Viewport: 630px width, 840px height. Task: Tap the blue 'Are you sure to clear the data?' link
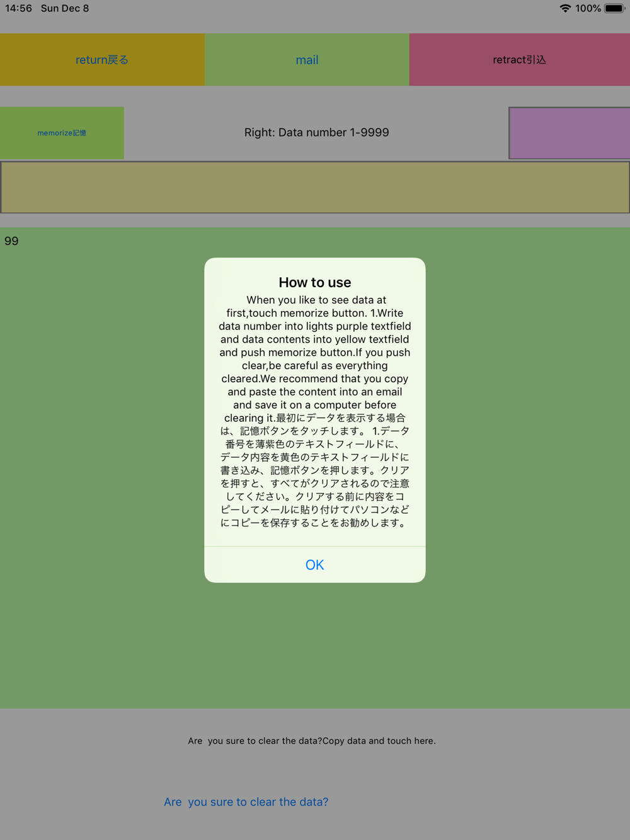(x=246, y=802)
